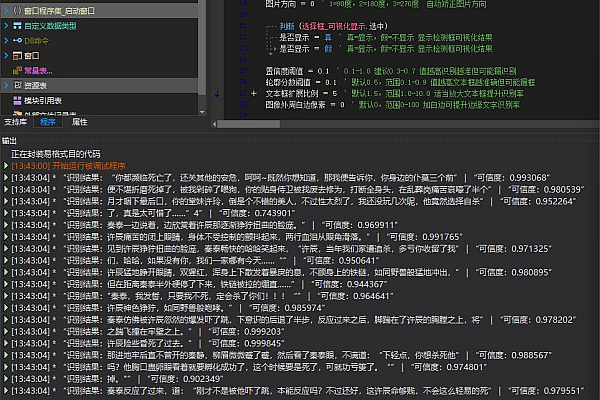Expand the 窗口 tree node
600x400 pixels.
click(x=6, y=56)
